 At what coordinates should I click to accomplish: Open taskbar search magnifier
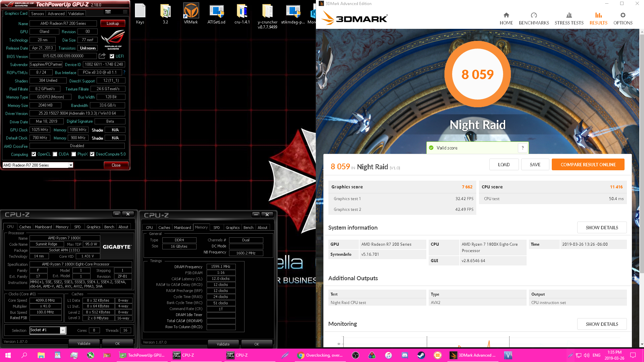pyautogui.click(x=24, y=355)
